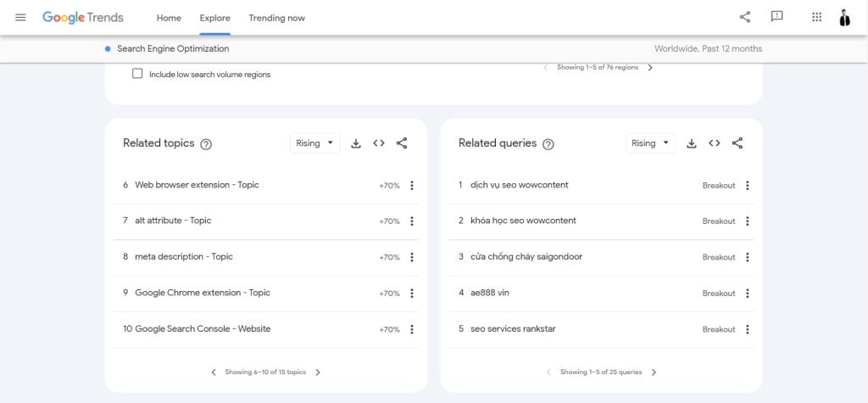Open the account profile avatar
Screen dimensions: 868x403
(x=844, y=18)
